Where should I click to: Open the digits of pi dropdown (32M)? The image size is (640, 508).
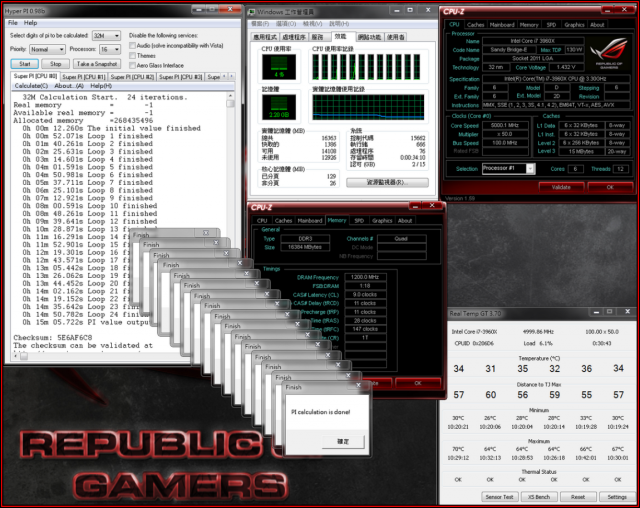[106, 35]
